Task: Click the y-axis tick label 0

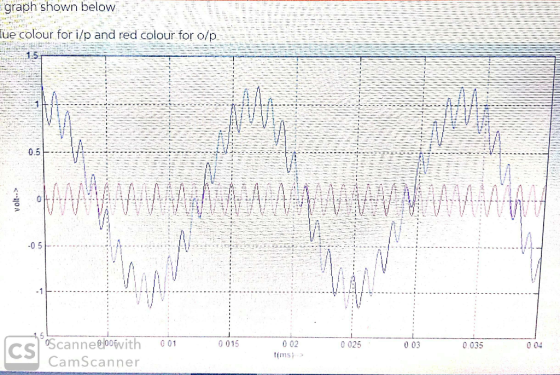Action: tap(39, 199)
